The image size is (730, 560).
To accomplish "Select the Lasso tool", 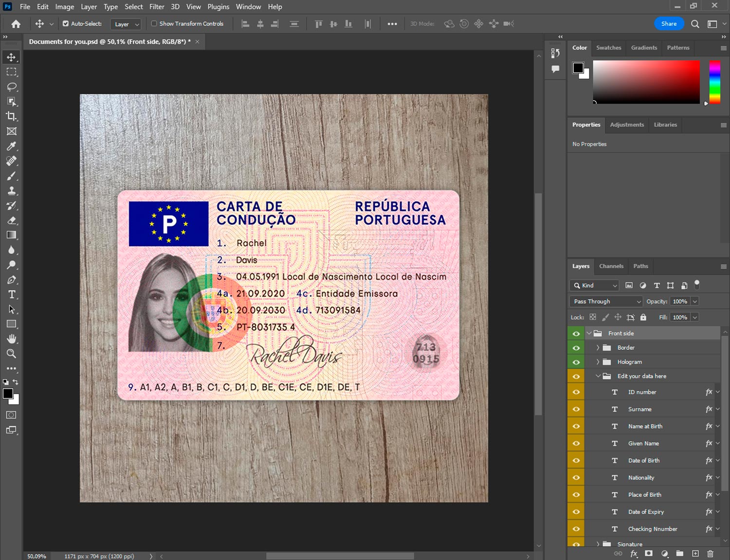I will 12,87.
